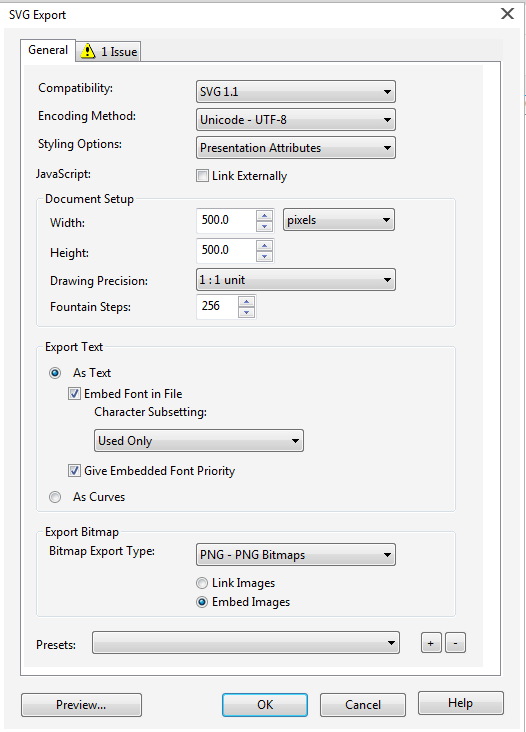Select the As Curves radio option

[55, 497]
